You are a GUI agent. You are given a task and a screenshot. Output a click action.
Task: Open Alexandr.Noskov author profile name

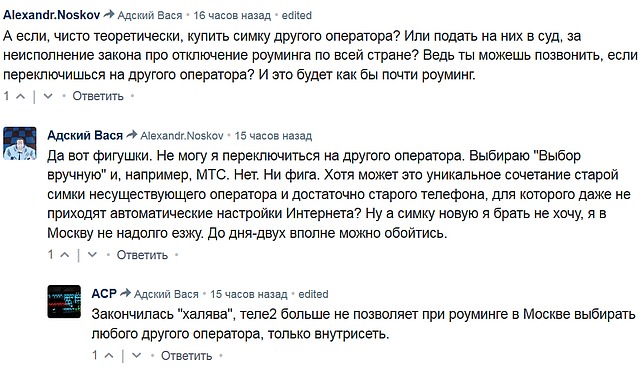51,15
